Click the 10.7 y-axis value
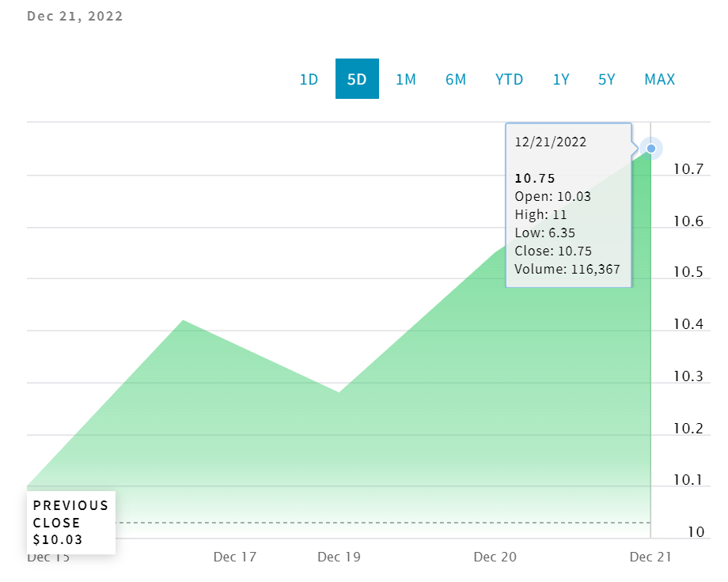This screenshot has height=582, width=728. (688, 169)
